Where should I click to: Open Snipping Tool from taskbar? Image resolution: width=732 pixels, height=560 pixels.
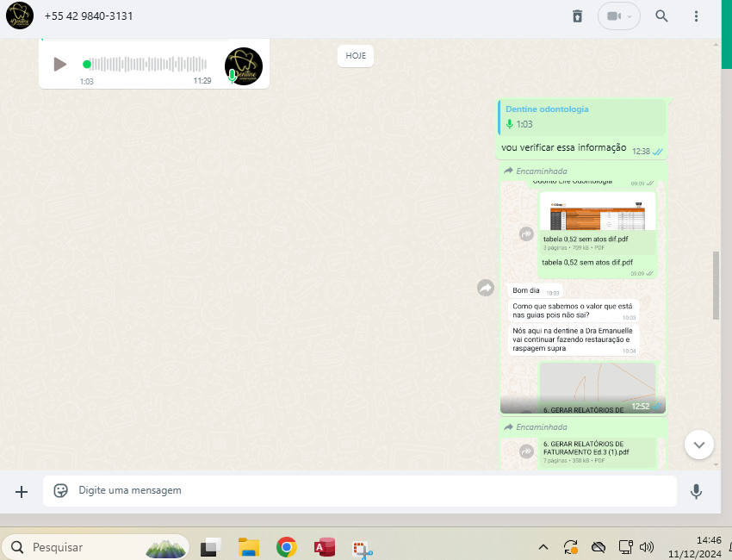pos(363,548)
